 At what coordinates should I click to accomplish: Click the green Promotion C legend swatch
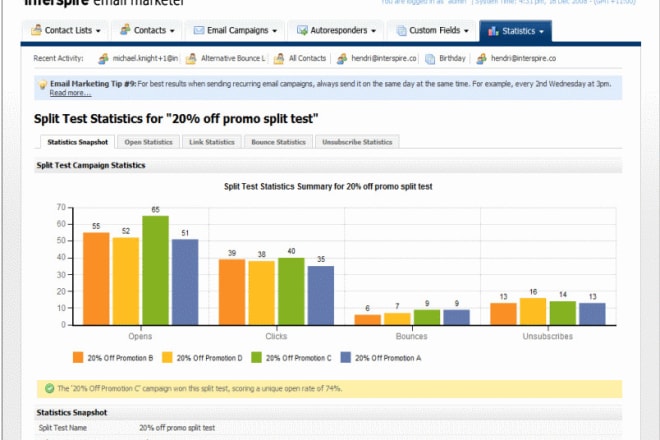(x=256, y=357)
